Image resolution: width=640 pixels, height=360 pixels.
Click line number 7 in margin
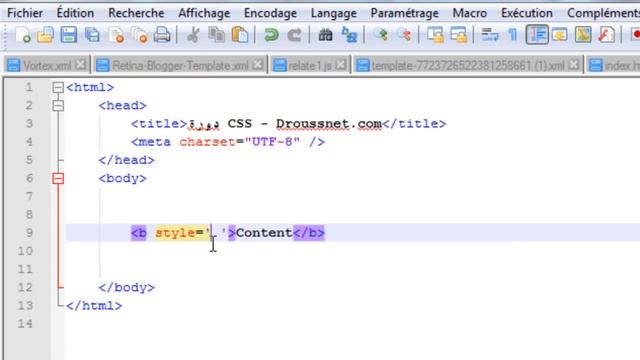(29, 196)
